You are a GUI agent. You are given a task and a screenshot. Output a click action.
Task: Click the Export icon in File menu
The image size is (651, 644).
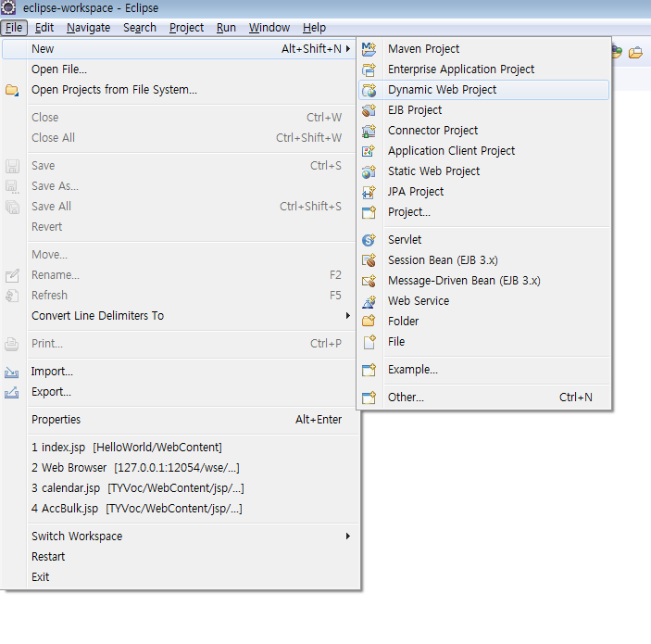click(x=12, y=392)
